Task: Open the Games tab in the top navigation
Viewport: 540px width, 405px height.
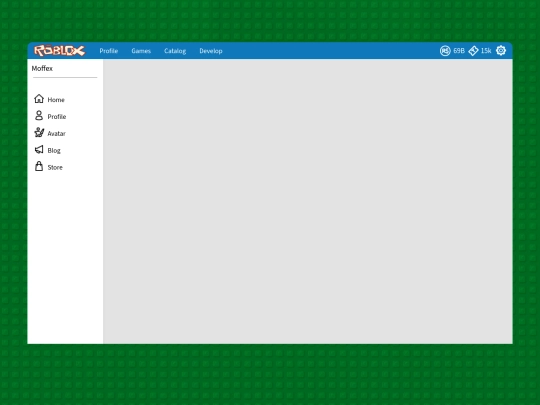Action: (141, 51)
